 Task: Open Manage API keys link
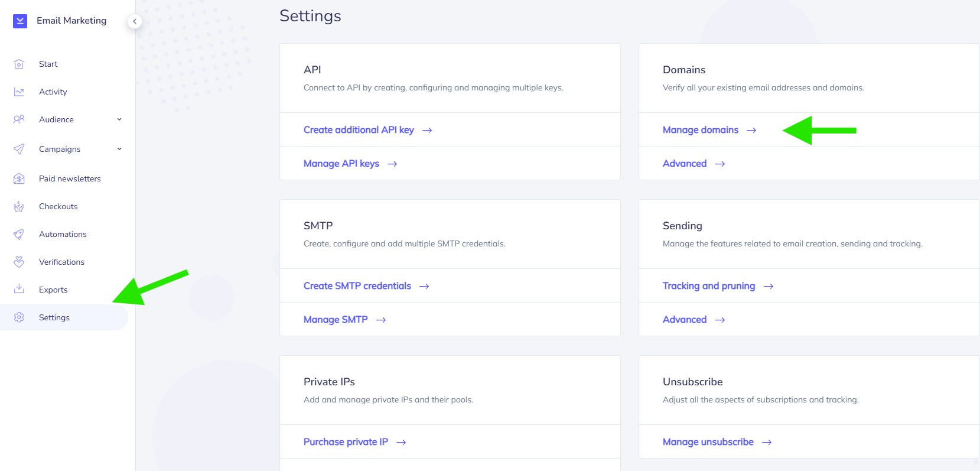click(x=341, y=164)
